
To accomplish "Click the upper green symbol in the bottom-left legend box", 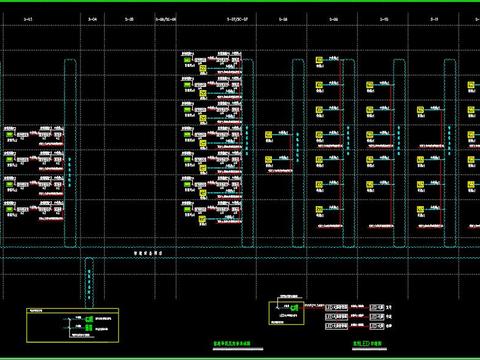I will (x=89, y=319).
